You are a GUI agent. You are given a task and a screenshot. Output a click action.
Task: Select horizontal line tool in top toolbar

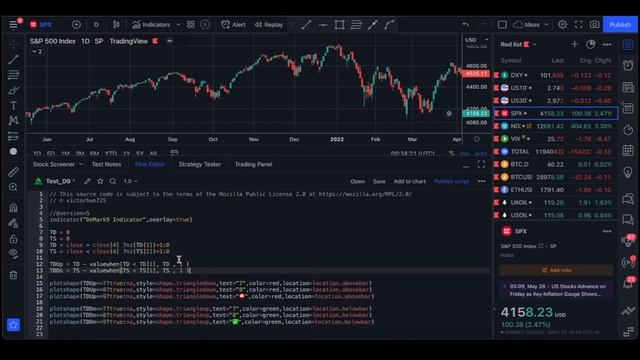click(x=323, y=24)
